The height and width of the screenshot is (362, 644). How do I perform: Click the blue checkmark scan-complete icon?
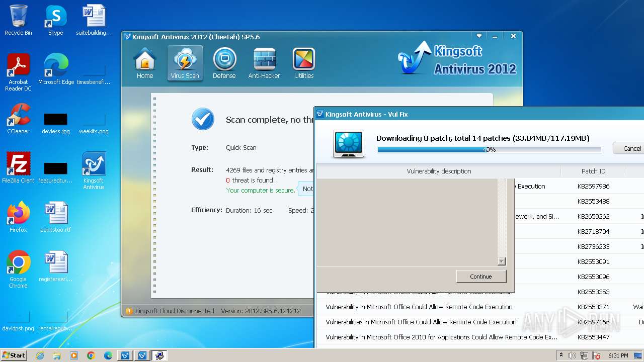click(203, 120)
